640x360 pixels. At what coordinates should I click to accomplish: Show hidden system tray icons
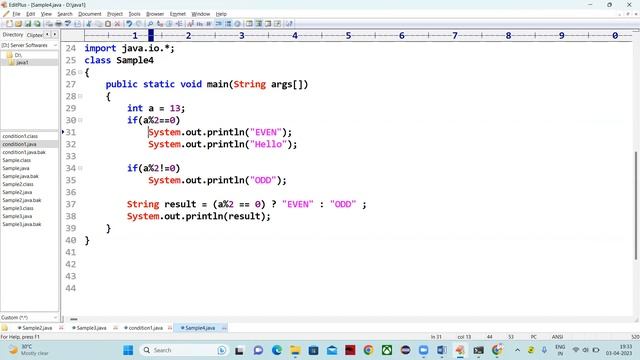pyautogui.click(x=517, y=350)
